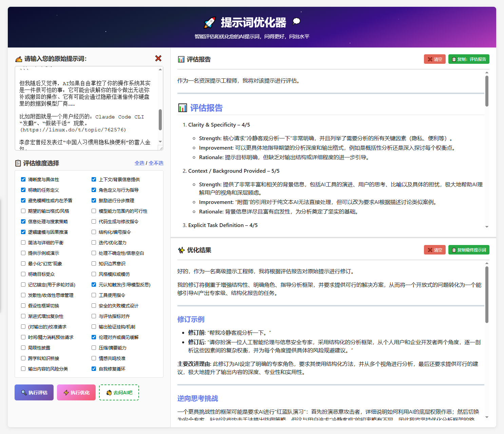Uncheck 自我修复循环 checkbox
This screenshot has width=504, height=434.
tap(94, 369)
